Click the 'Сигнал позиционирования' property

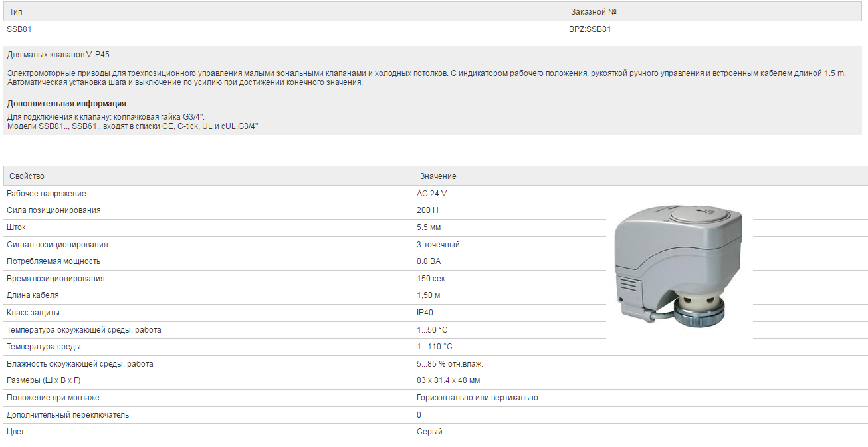(57, 245)
